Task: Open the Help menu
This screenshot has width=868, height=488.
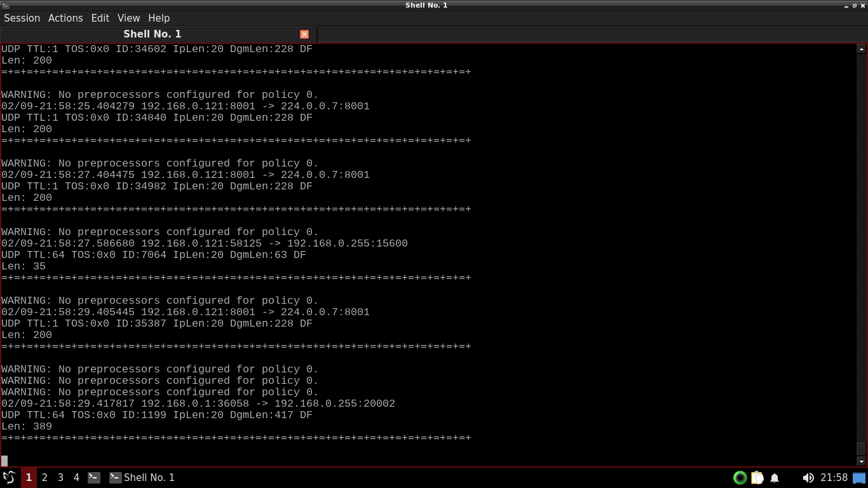Action: (x=159, y=18)
